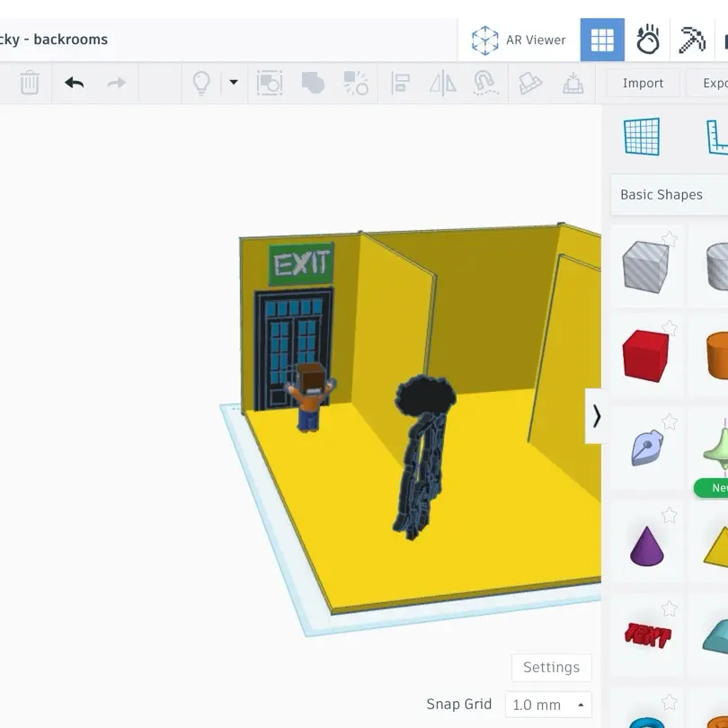Open the Settings button

coord(551,667)
